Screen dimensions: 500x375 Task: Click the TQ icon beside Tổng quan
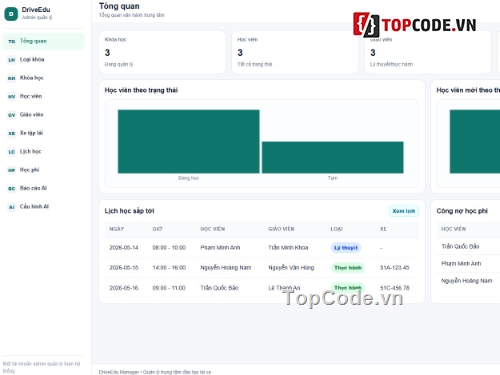click(x=12, y=41)
